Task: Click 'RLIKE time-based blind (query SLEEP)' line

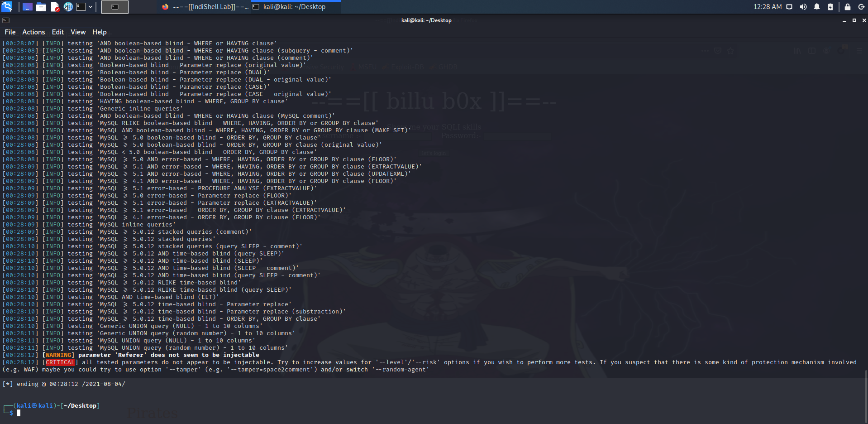Action: (147, 290)
